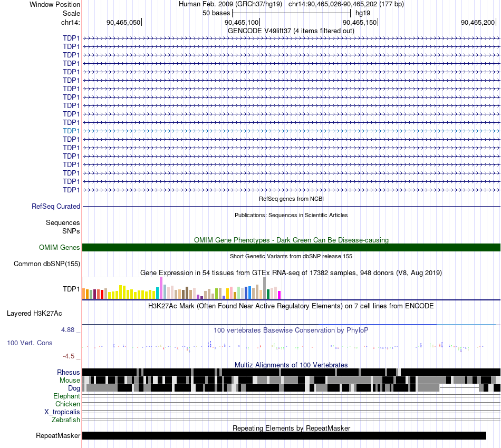Click the tall gray bar in GTEx chart

[x=265, y=288]
